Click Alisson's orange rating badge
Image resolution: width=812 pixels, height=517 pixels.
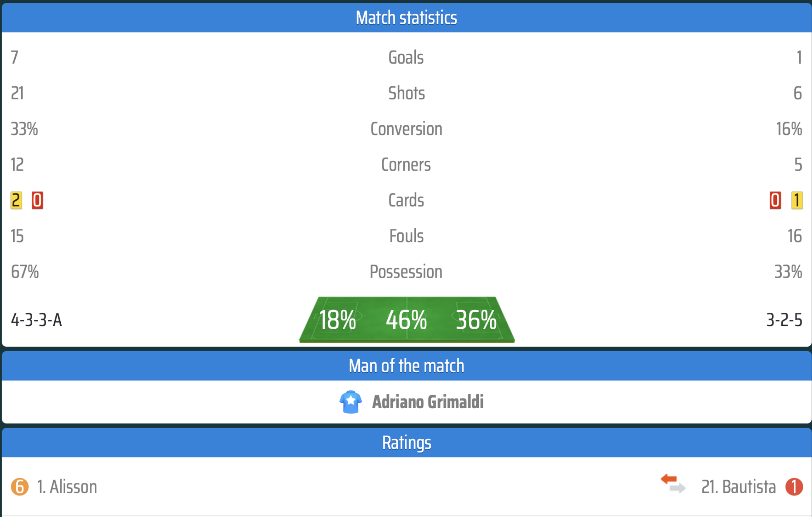pos(20,487)
